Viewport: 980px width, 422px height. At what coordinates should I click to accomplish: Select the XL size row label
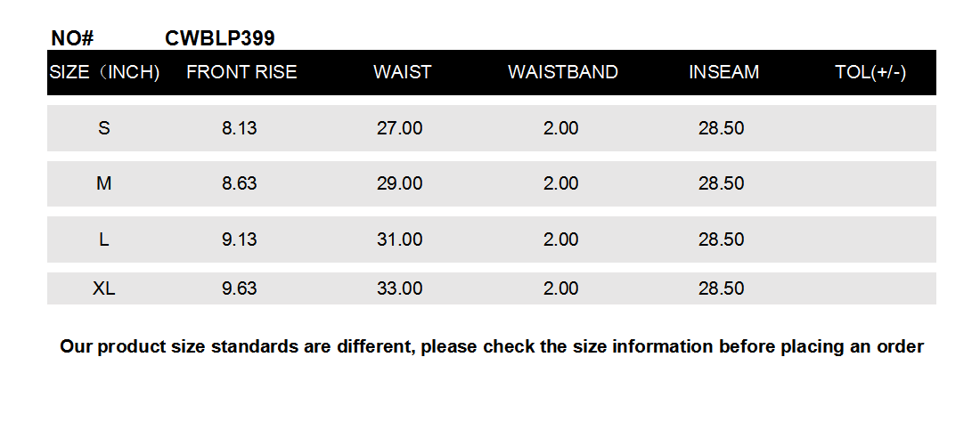tap(104, 288)
